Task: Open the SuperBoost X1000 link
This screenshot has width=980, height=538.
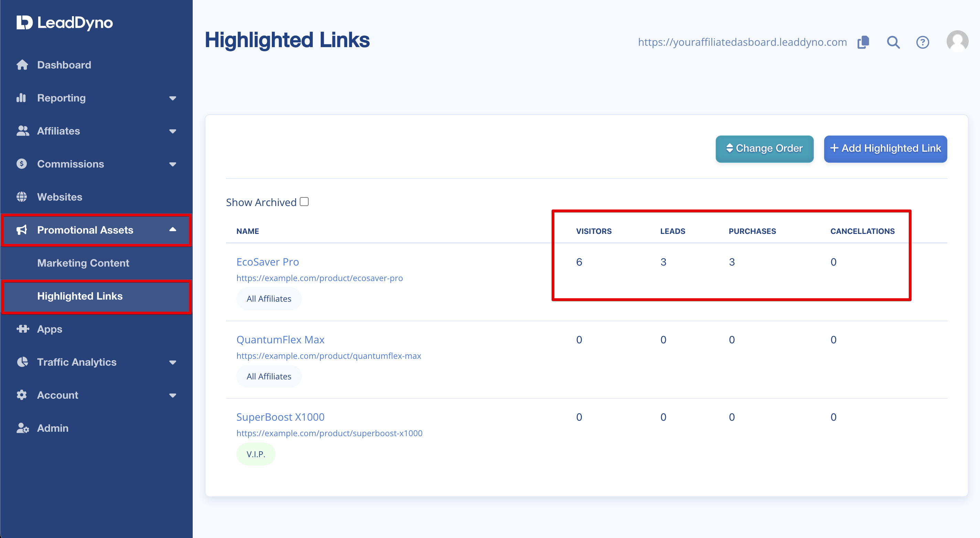Action: click(280, 417)
